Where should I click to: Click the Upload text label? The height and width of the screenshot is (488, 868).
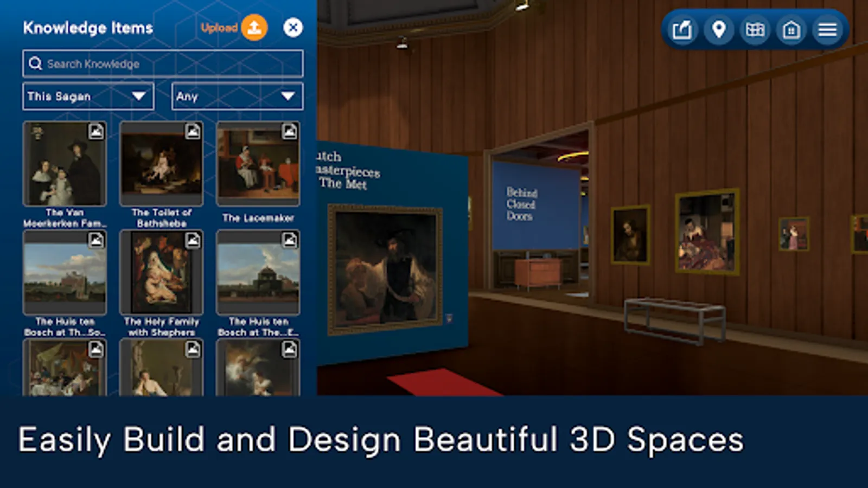click(219, 28)
